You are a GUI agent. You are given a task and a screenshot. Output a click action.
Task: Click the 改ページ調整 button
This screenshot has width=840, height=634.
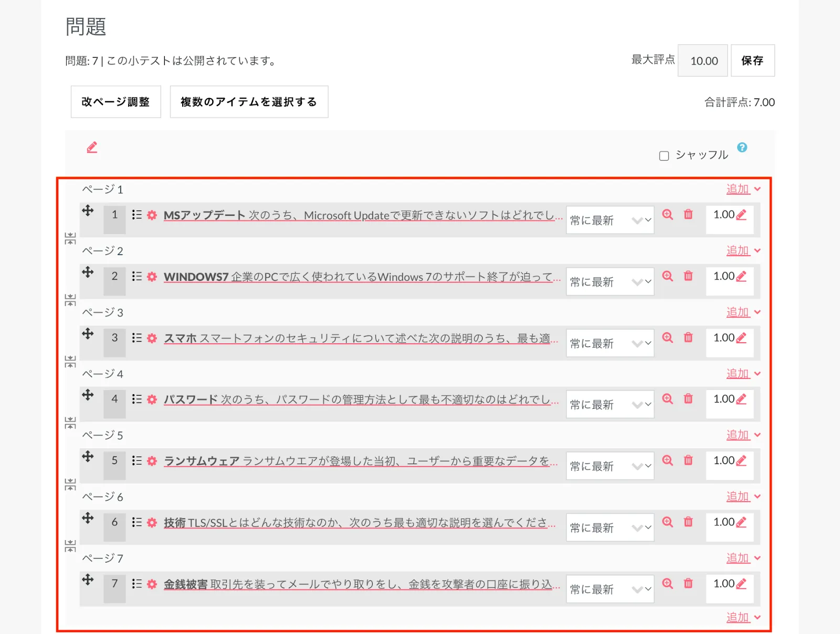(x=115, y=102)
